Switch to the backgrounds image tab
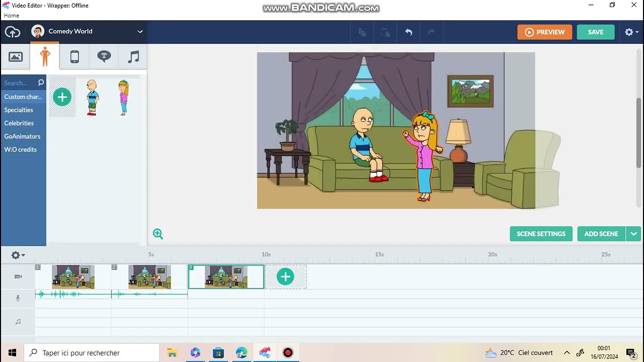The height and width of the screenshot is (362, 644). 16,57
